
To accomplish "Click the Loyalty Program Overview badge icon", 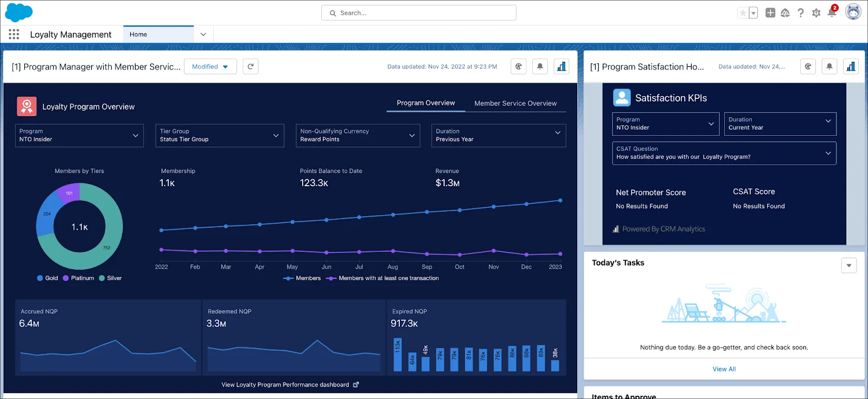I will tap(27, 106).
